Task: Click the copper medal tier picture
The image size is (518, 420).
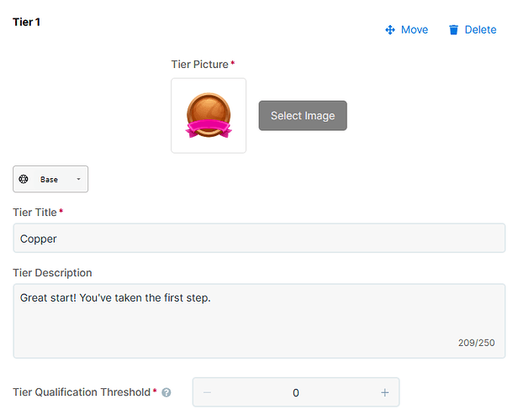Action: [209, 116]
